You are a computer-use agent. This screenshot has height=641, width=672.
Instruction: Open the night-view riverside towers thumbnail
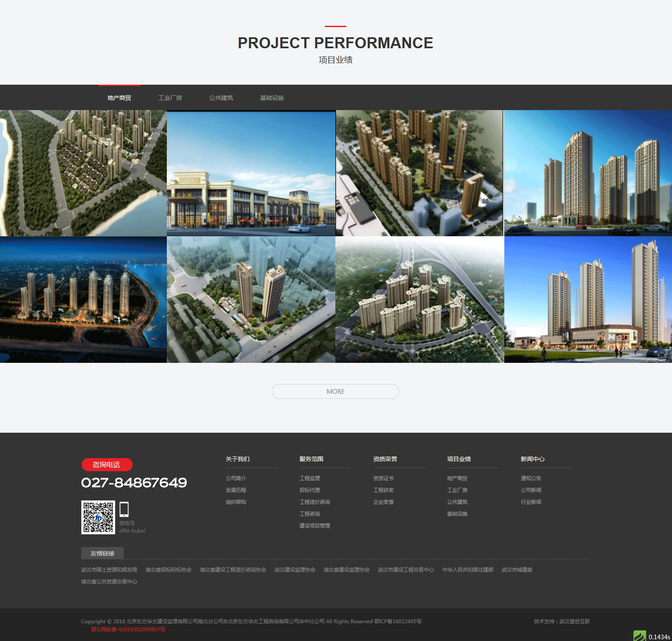click(83, 299)
